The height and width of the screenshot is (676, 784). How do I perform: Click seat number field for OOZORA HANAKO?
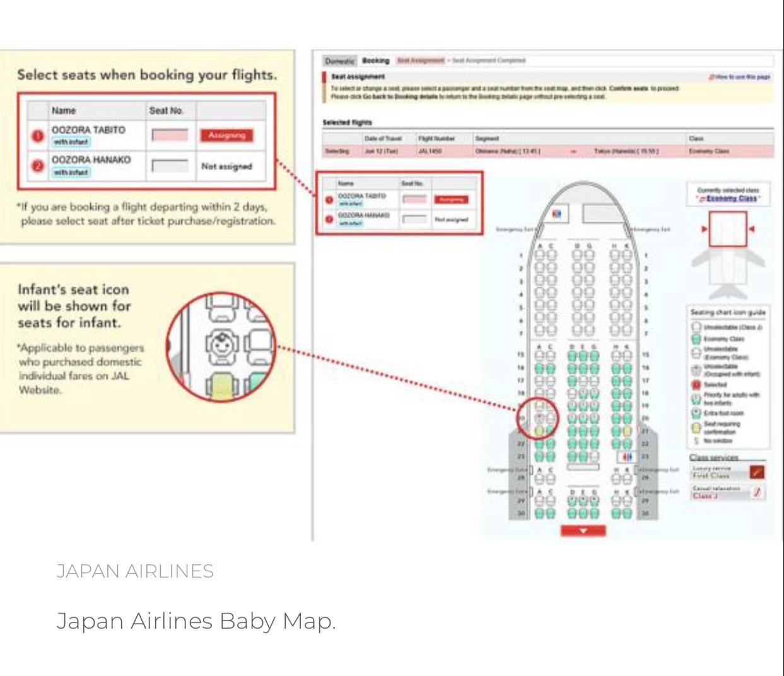click(x=170, y=166)
